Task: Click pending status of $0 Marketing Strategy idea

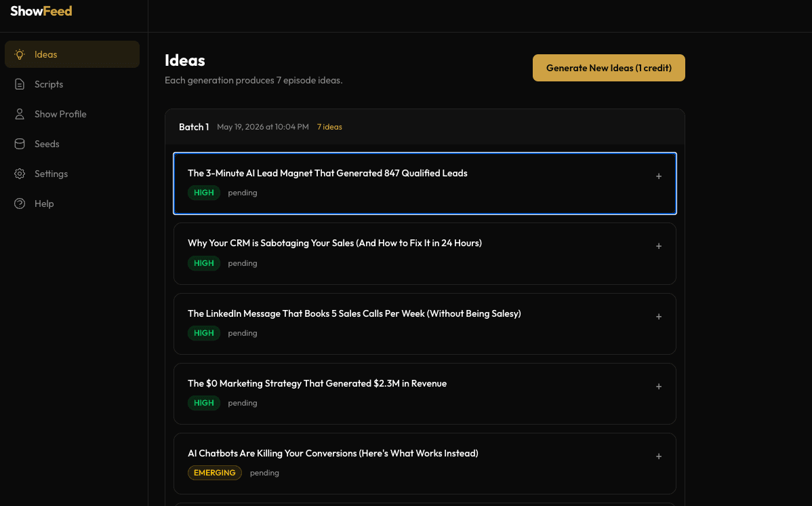Action: 243,404
